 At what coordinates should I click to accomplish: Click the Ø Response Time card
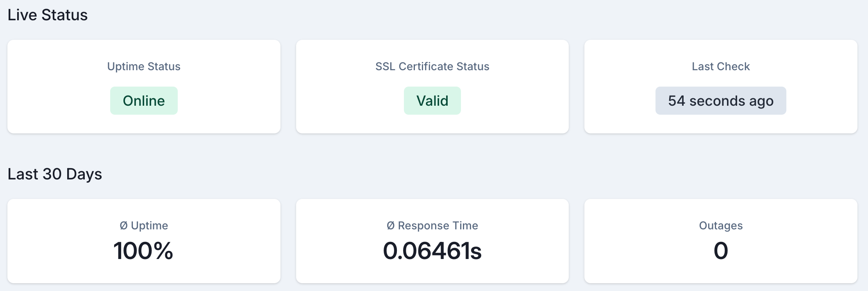pos(432,240)
